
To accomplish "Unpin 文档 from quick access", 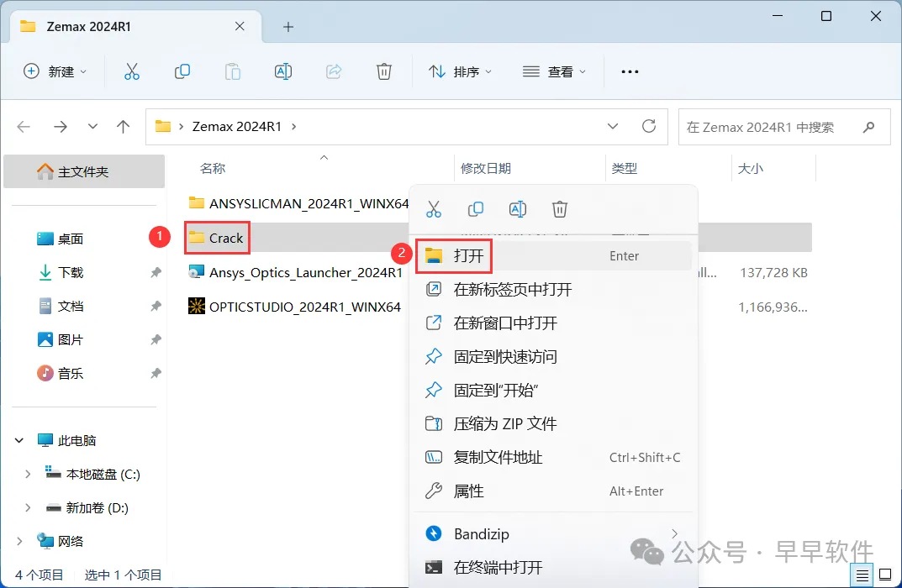I will [x=156, y=307].
